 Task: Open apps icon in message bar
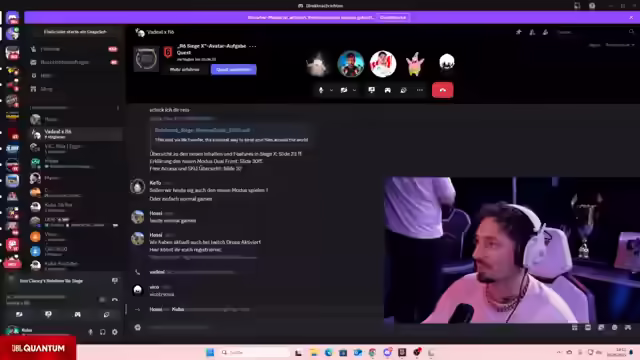click(628, 327)
